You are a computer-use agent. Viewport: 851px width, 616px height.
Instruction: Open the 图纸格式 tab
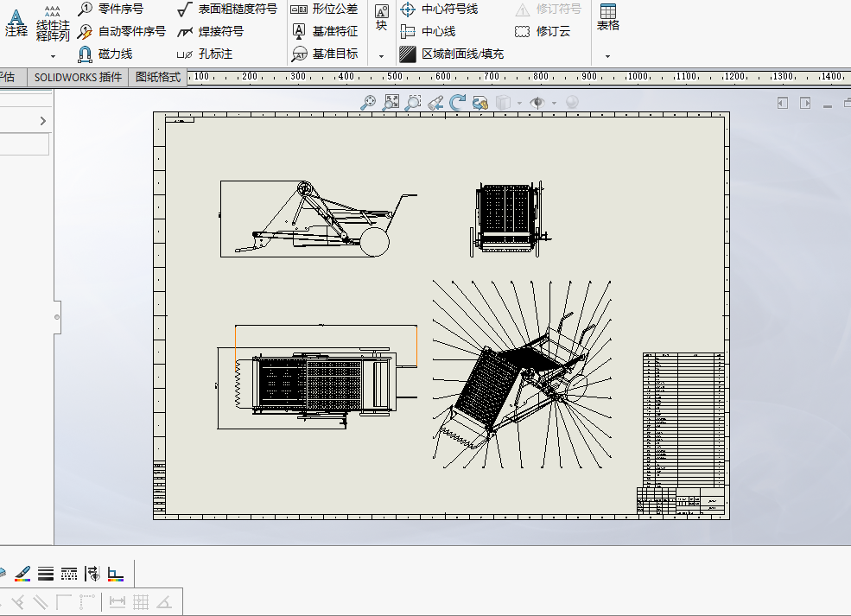158,77
